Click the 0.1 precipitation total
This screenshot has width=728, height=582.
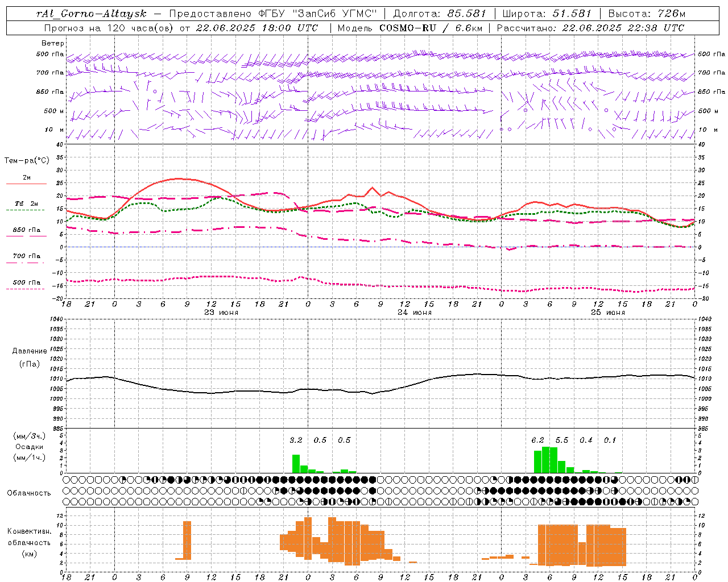[610, 440]
